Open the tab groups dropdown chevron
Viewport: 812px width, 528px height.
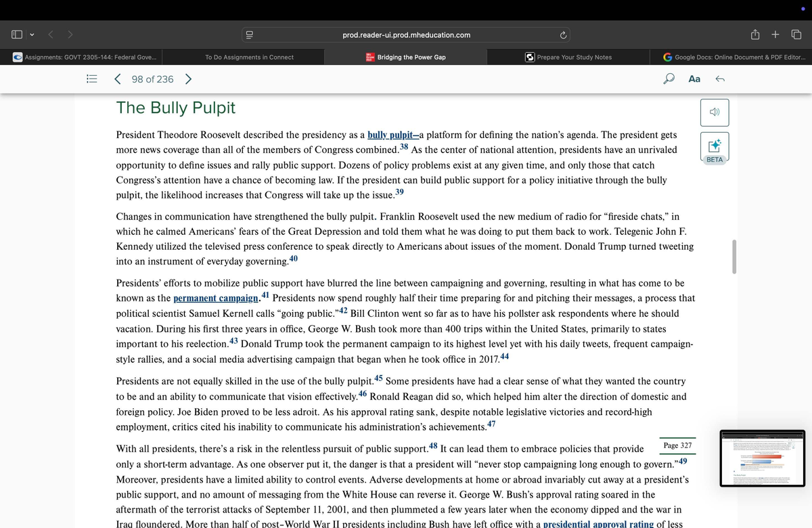(32, 35)
